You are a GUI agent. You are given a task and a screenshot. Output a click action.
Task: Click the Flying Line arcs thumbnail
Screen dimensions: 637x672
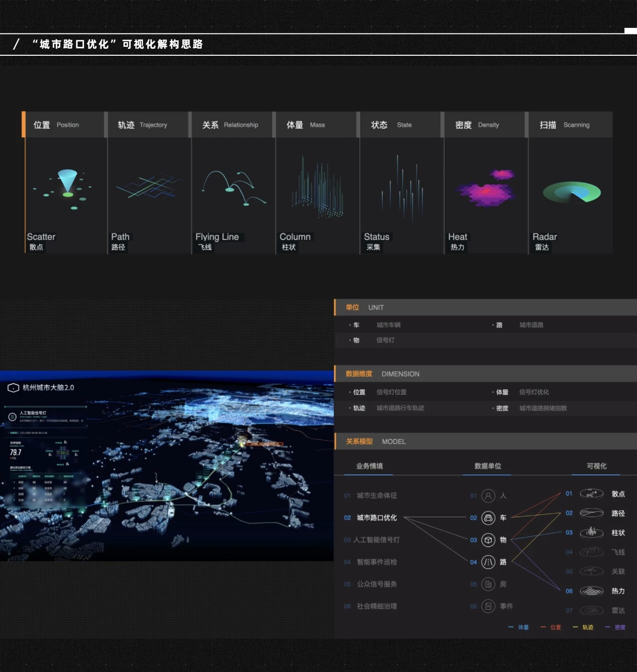coord(233,188)
